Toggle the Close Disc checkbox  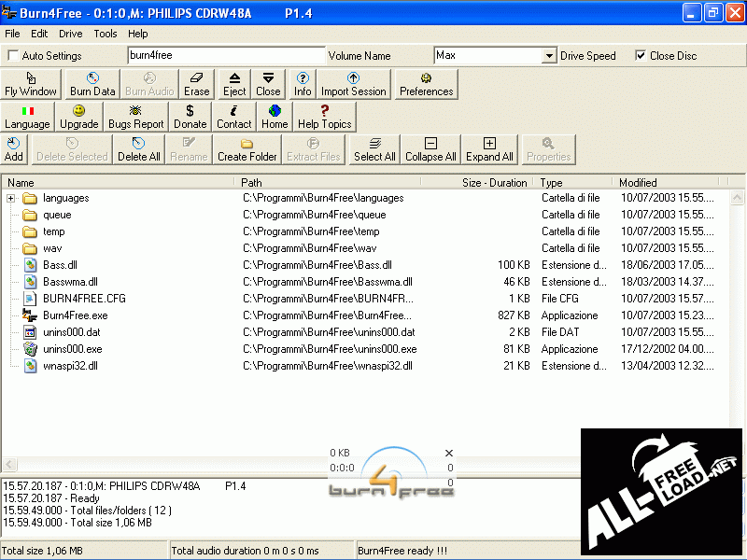click(640, 55)
